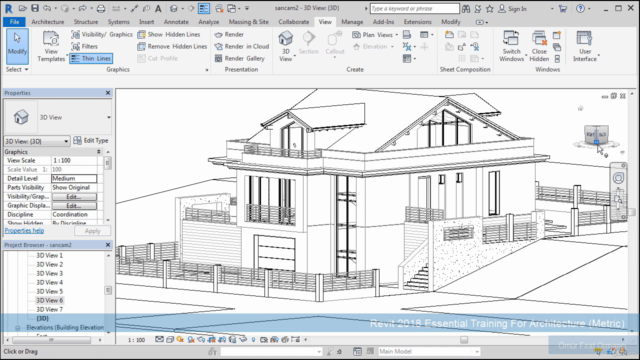This screenshot has height=360, width=640.
Task: Click the Text tool in quick access
Action: [x=158, y=8]
